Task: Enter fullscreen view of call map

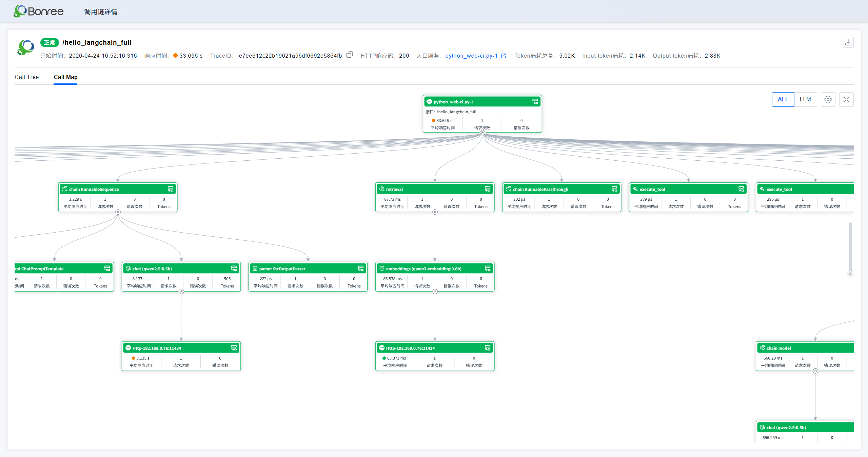Action: pos(846,99)
